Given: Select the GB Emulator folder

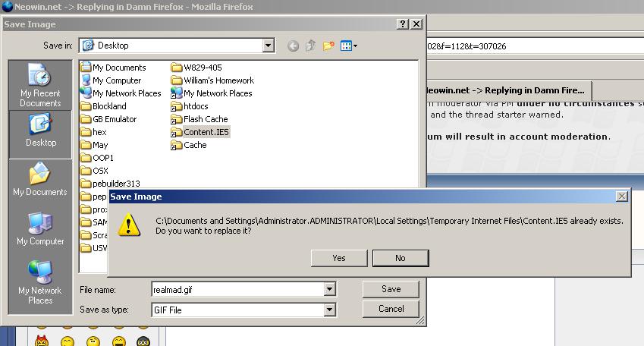Looking at the screenshot, I should [108, 119].
